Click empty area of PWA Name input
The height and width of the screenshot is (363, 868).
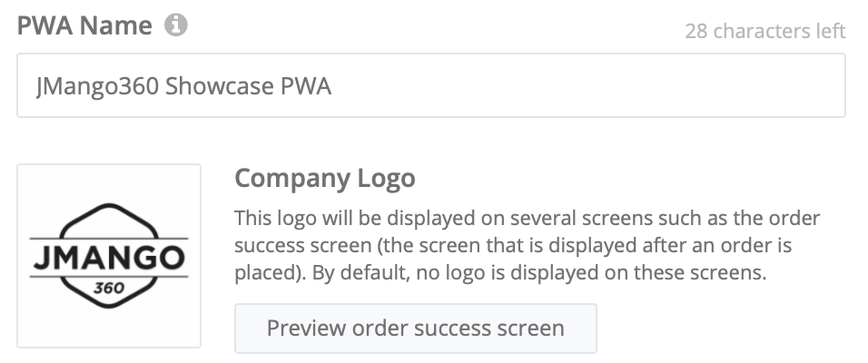[x=590, y=85]
